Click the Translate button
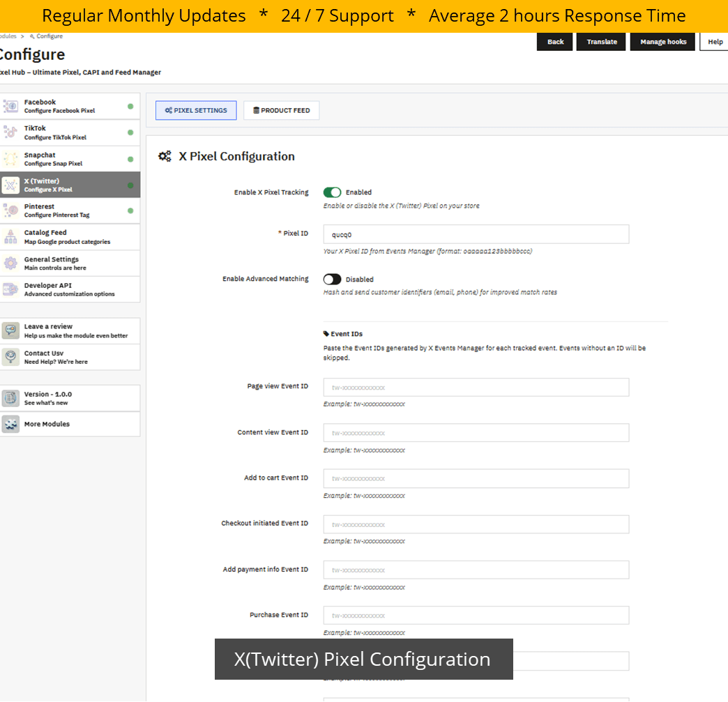The image size is (728, 702). (601, 42)
